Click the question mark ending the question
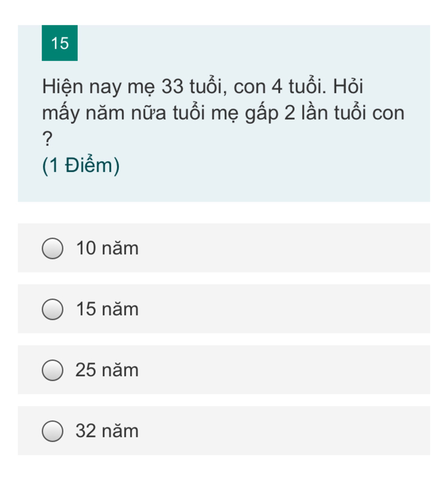The height and width of the screenshot is (479, 448). 47,139
